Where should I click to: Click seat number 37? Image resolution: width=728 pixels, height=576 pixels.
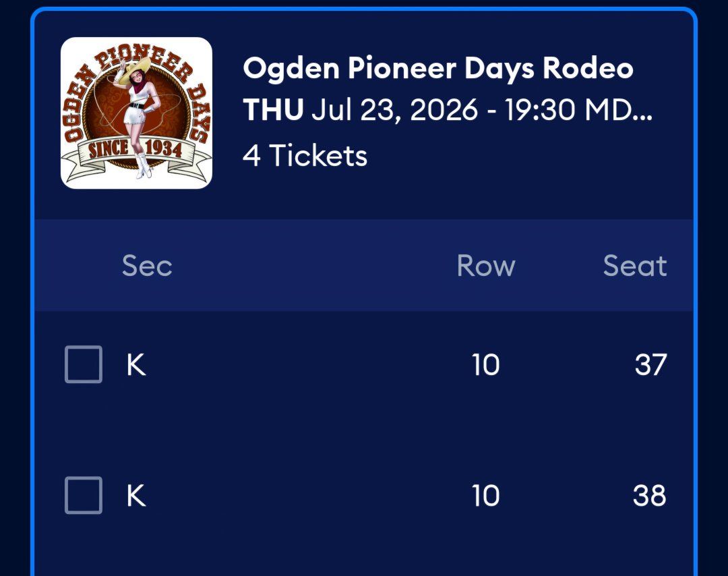(x=651, y=365)
